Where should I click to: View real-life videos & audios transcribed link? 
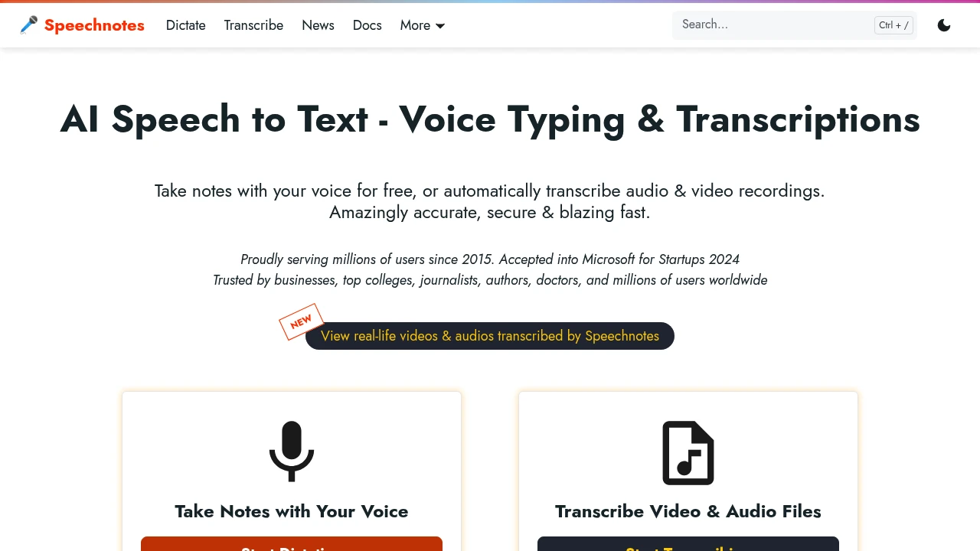pyautogui.click(x=490, y=336)
